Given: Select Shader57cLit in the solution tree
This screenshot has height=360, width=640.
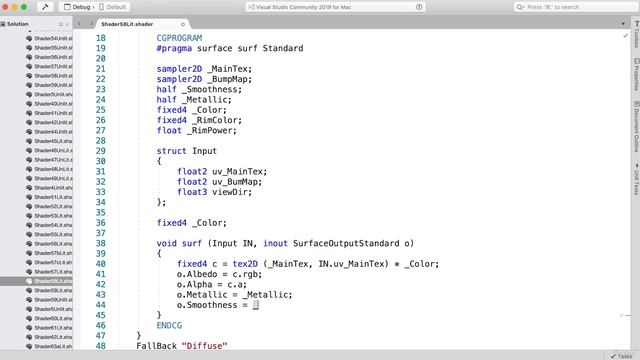Looking at the screenshot, I should coord(53,262).
